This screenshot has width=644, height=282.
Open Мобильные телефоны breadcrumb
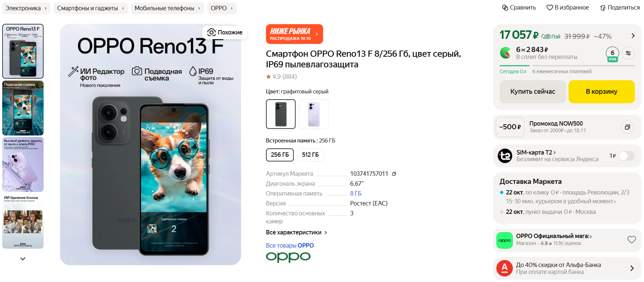[168, 8]
